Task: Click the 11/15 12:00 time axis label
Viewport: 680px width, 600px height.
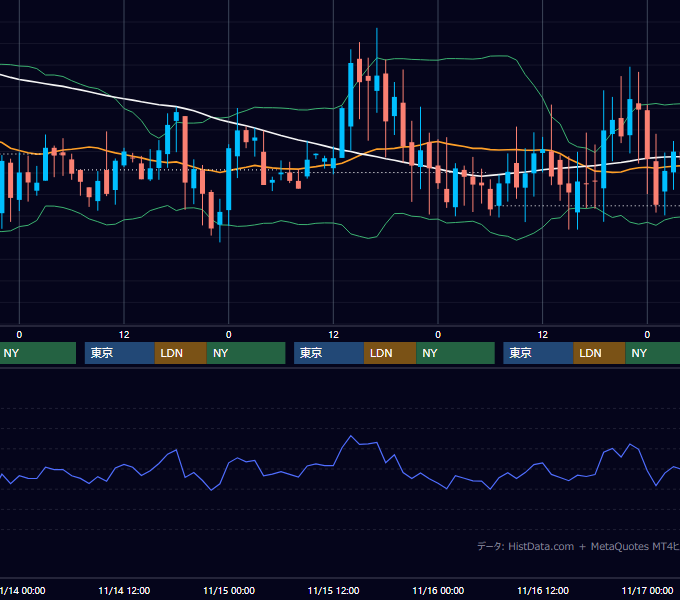Action: pyautogui.click(x=333, y=590)
